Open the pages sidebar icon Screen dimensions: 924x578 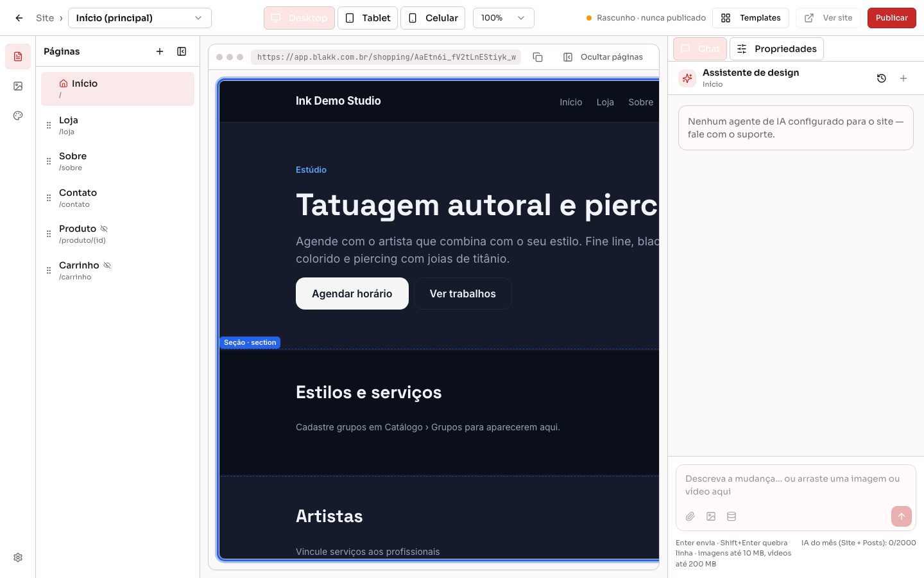[x=18, y=57]
